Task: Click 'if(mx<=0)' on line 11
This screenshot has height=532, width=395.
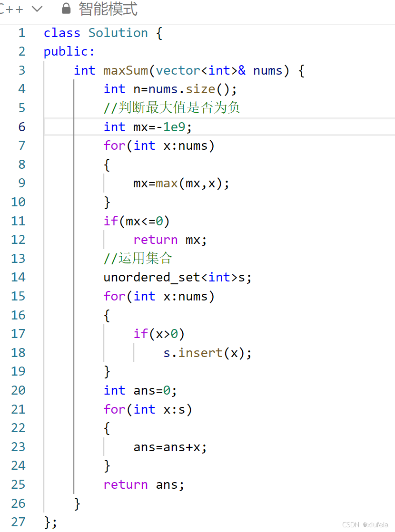Action: click(x=137, y=221)
